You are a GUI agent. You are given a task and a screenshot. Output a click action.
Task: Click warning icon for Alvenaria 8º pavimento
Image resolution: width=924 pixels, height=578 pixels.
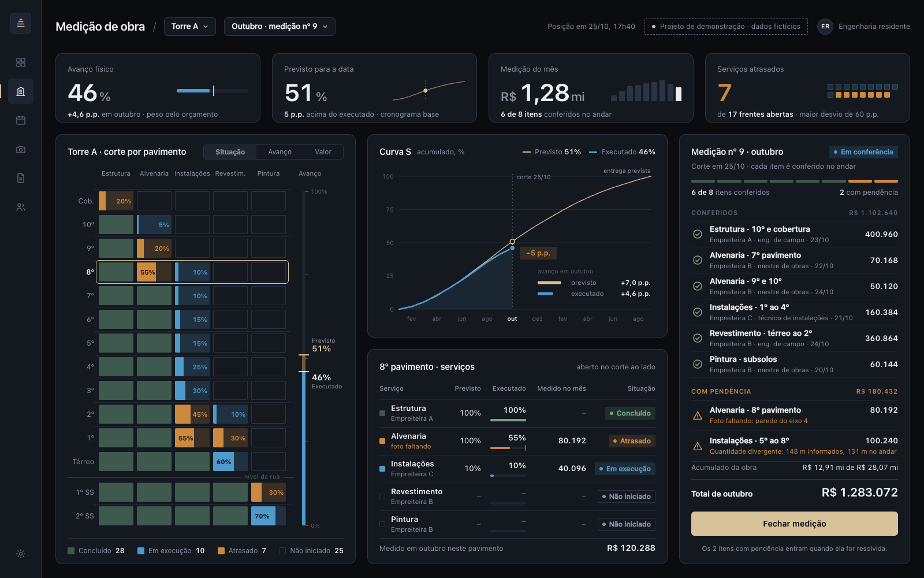(x=698, y=416)
